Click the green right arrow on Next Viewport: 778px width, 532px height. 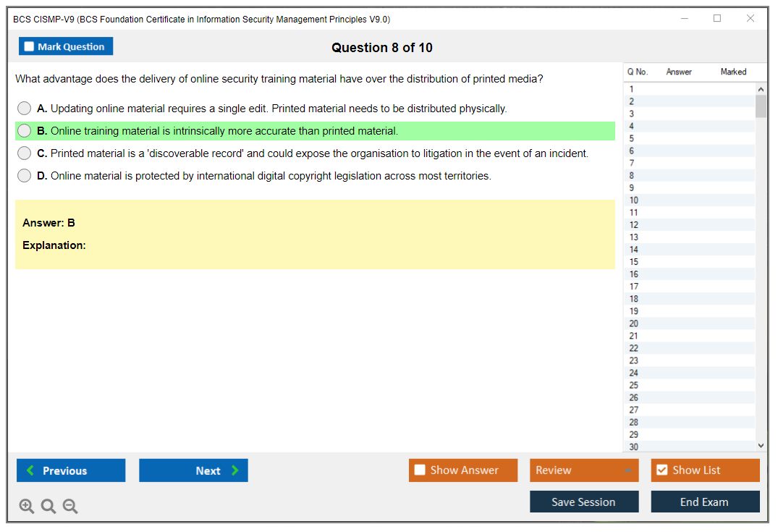click(235, 470)
